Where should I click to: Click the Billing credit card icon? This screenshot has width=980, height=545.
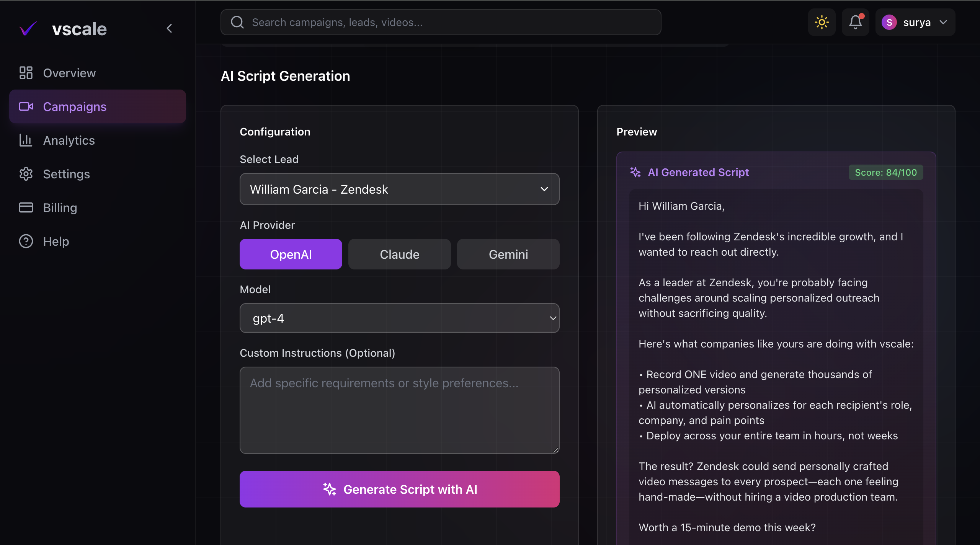[26, 207]
